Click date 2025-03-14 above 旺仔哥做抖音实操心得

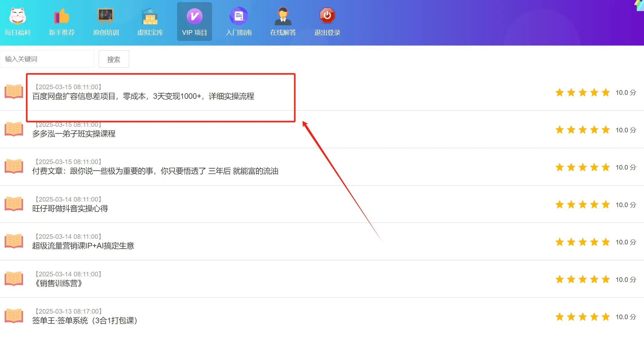68,199
